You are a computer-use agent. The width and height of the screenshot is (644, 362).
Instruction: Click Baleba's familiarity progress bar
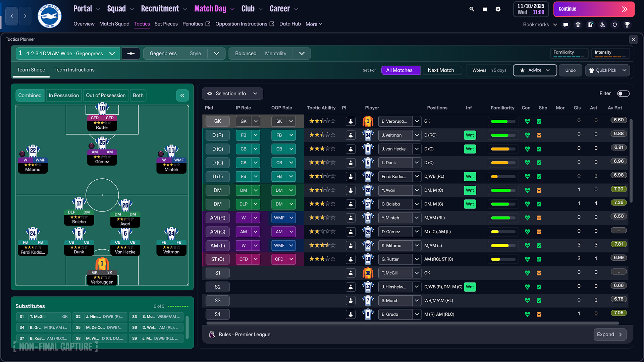tap(503, 204)
